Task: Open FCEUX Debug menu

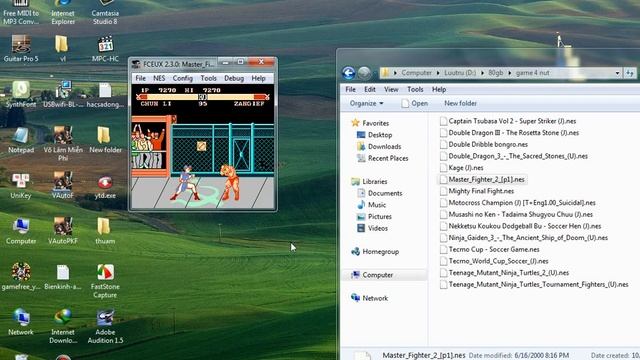Action: point(234,78)
